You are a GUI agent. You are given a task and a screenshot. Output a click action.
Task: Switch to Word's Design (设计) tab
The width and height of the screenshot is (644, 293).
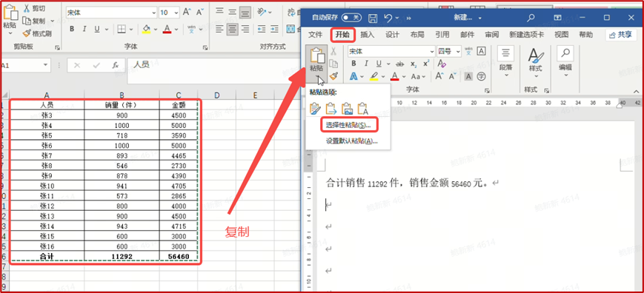coord(392,35)
